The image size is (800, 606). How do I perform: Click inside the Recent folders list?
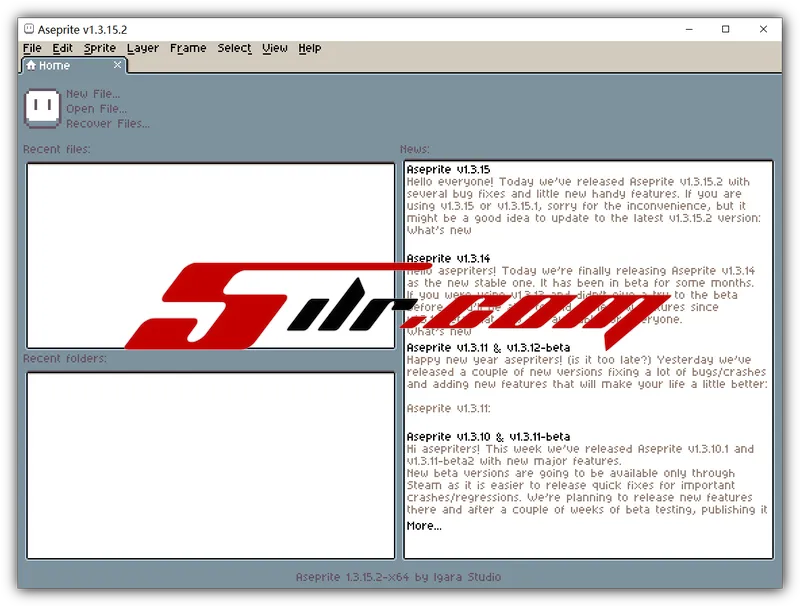click(x=211, y=465)
